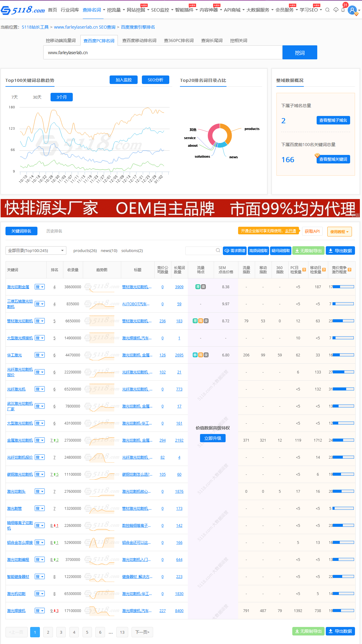Open 搜 dropdown for 激光切割金属 row
The height and width of the screenshot is (644, 362).
click(40, 287)
